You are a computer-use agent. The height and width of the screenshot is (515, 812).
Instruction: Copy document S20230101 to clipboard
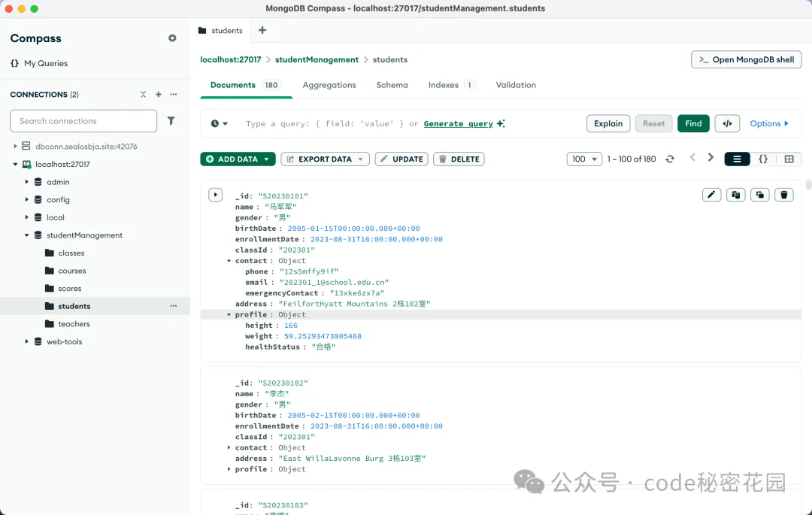point(736,195)
